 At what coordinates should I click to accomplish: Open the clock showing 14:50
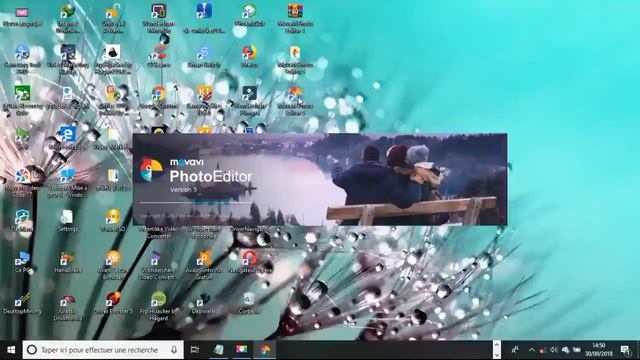point(598,350)
